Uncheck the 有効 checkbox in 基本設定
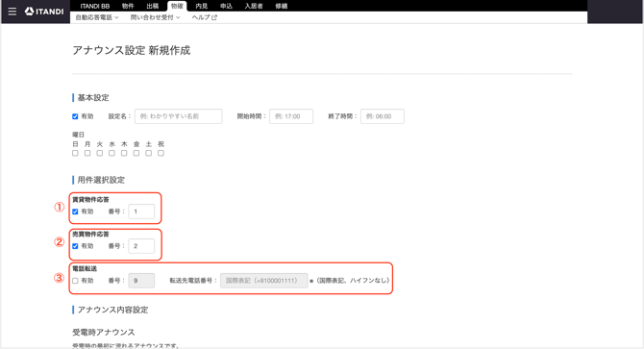644x349 pixels. [75, 116]
